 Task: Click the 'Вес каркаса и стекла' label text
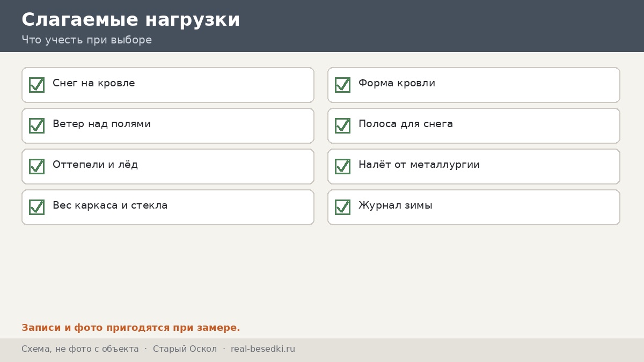point(110,205)
